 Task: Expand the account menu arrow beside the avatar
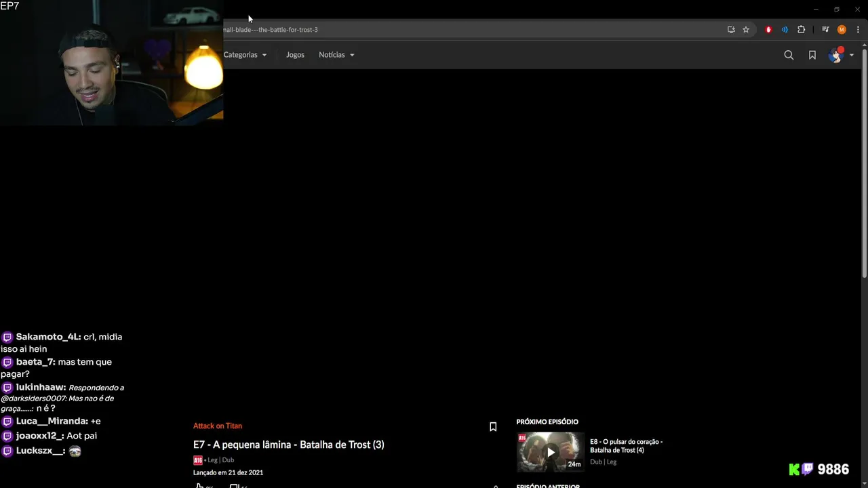pyautogui.click(x=852, y=55)
